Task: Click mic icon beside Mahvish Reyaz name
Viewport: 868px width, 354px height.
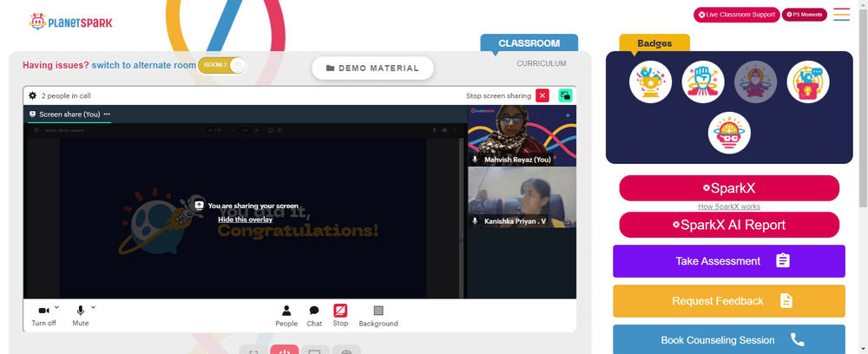Action: point(475,160)
